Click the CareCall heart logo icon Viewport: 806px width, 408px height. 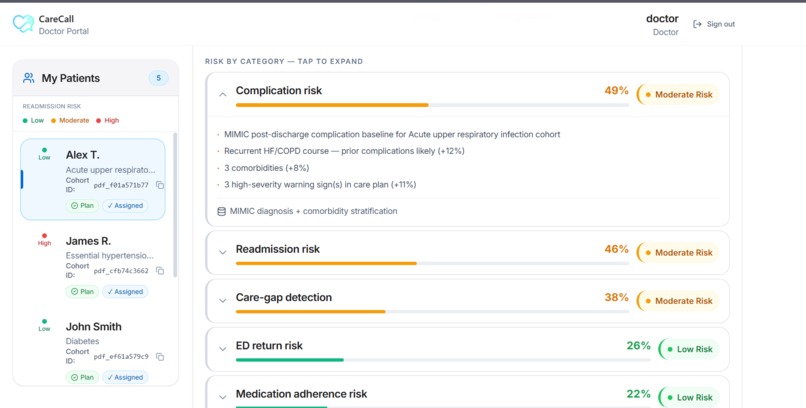pos(23,24)
